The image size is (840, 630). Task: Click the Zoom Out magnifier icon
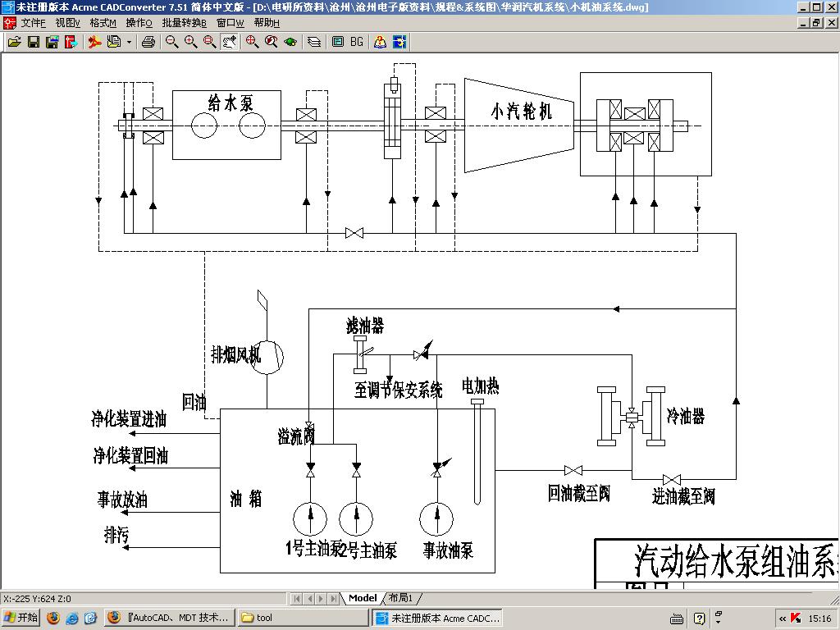171,42
